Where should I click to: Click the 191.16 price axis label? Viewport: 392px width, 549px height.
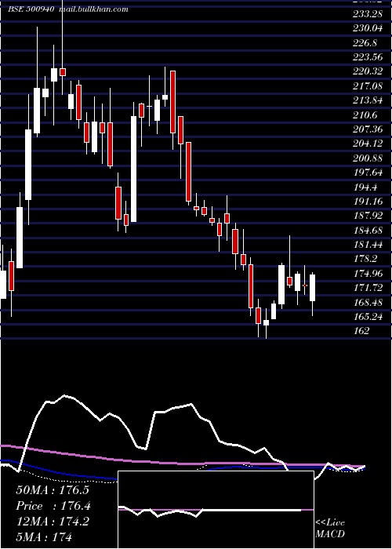[x=367, y=202]
